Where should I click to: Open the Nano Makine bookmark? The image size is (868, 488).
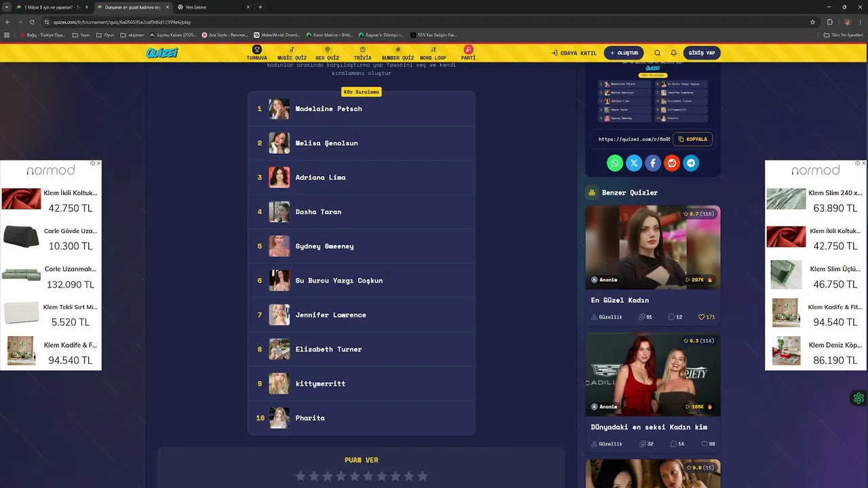click(330, 35)
